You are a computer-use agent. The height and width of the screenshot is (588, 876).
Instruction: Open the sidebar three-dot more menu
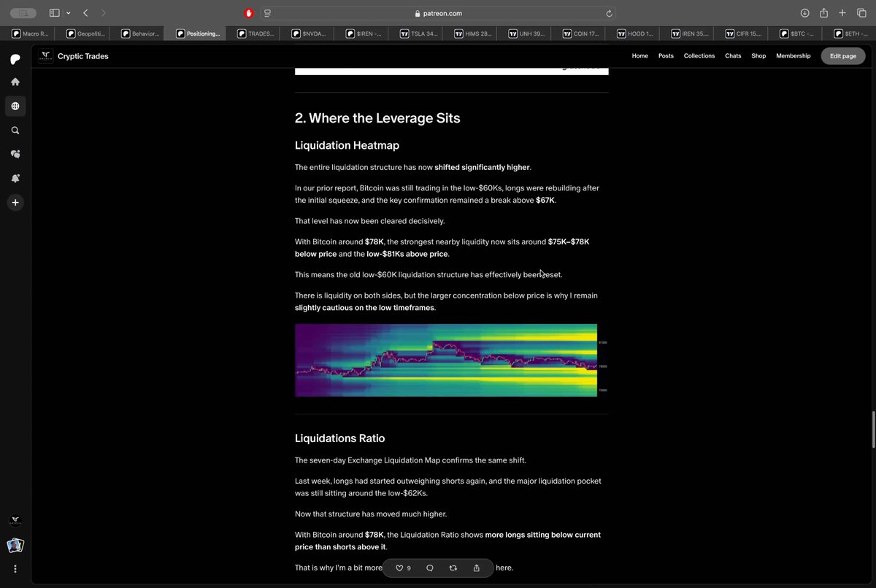(x=15, y=569)
